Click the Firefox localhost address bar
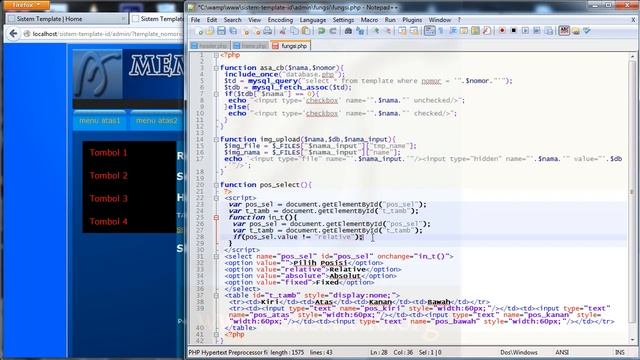Viewport: 640px width, 360px height. 102,34
